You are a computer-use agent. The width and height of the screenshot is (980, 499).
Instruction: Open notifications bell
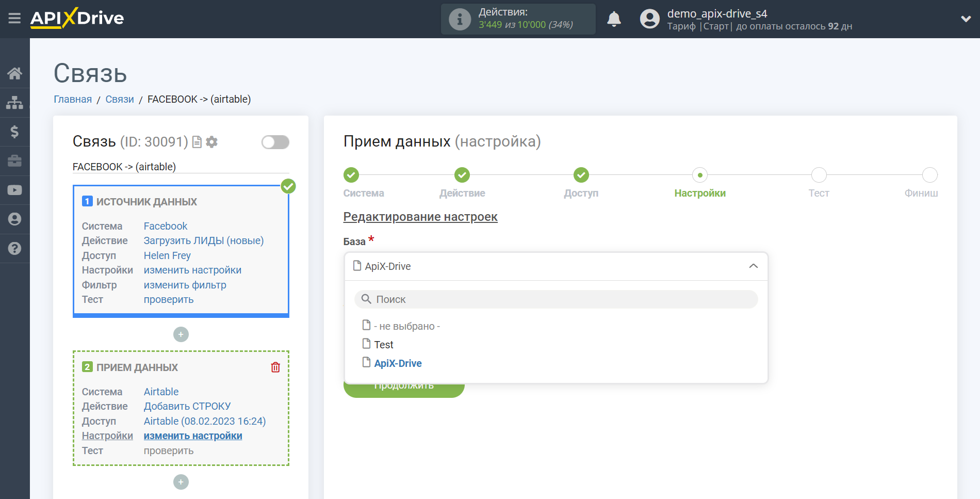click(614, 19)
